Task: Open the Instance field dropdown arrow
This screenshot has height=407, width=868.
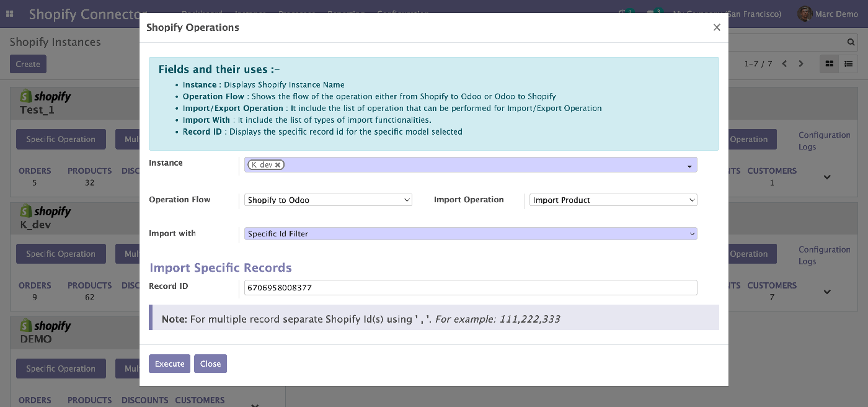Action: pos(689,166)
